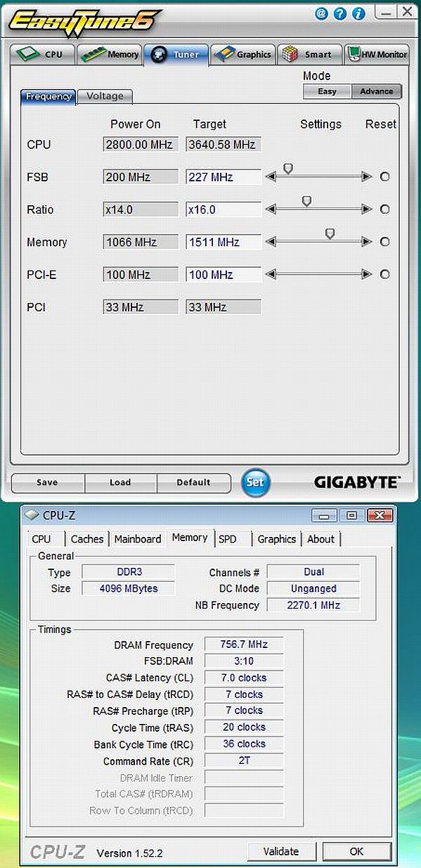
Task: Reset Memory with its radio button
Action: [x=384, y=242]
